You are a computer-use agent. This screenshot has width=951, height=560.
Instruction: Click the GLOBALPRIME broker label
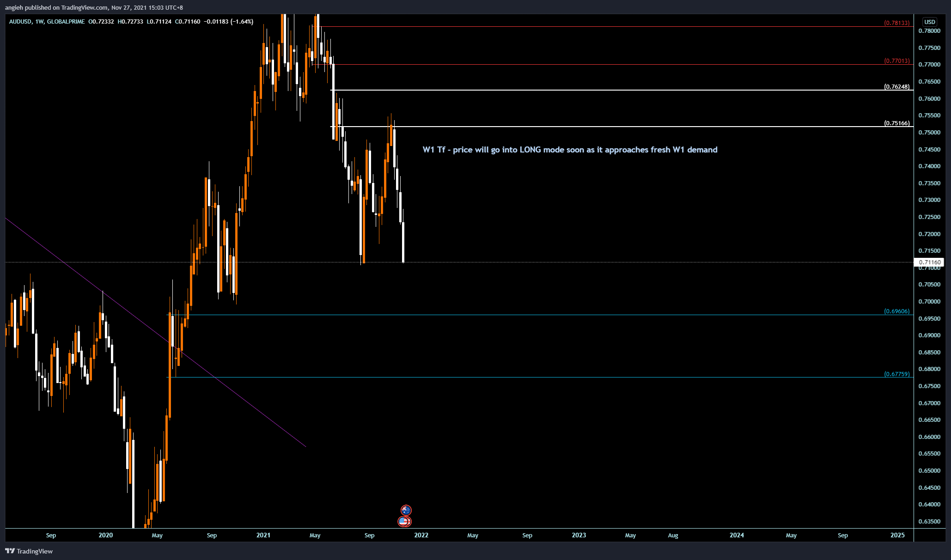66,22
